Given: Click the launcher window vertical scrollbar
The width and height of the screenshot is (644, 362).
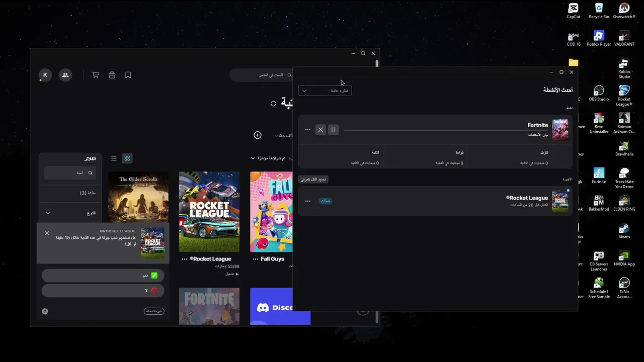Looking at the screenshot, I should 377,191.
